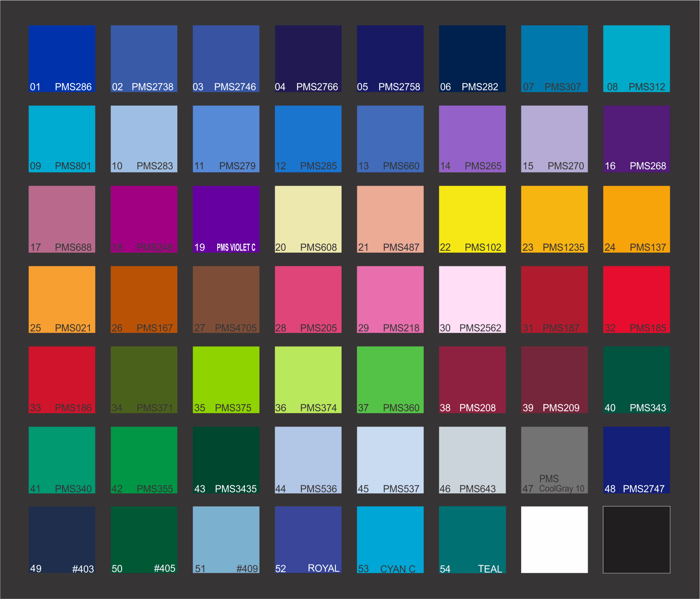This screenshot has width=700, height=599.
Task: Pick dark red swatch 31 PMS187
Action: [555, 299]
